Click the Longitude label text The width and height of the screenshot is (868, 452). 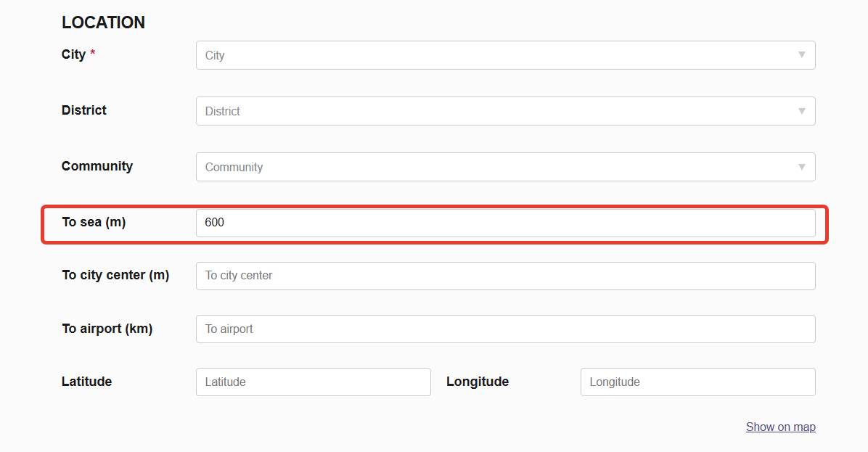[x=477, y=382]
